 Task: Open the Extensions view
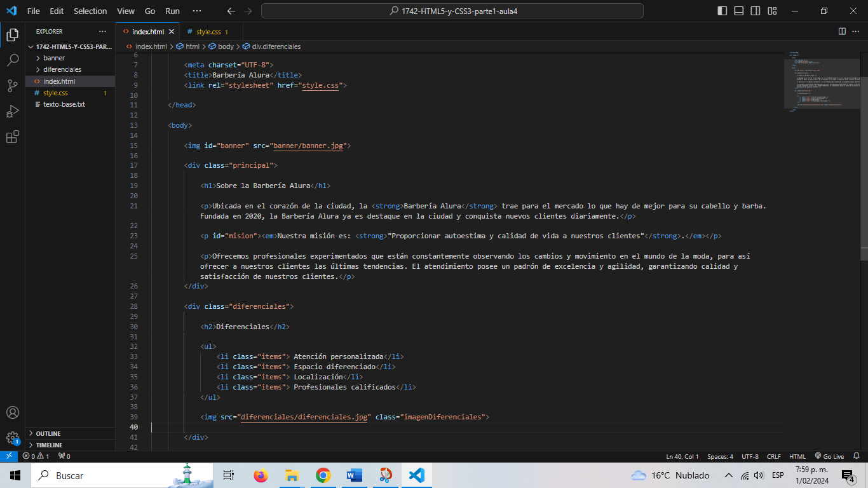coord(12,137)
